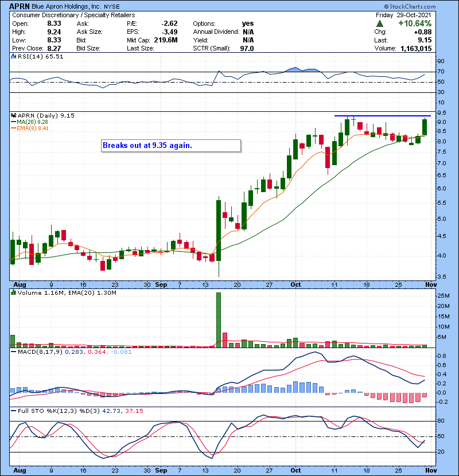Click the SCTR (Small) value 97.0
459x476 pixels.
(247, 49)
